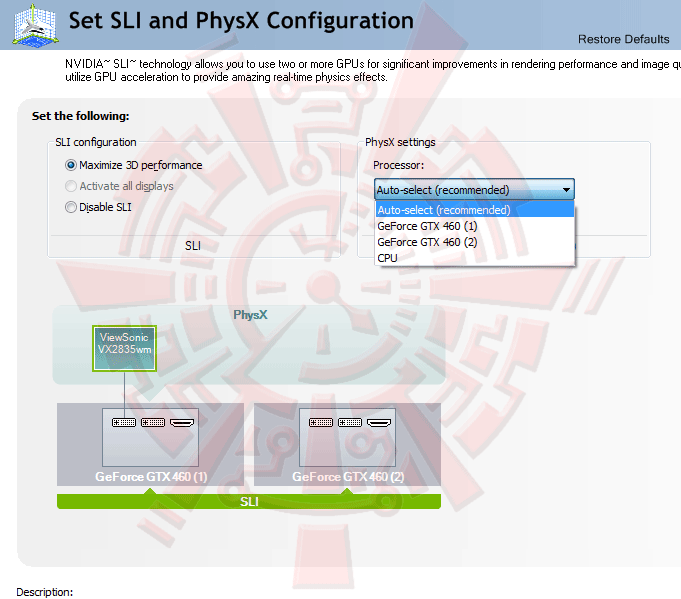Click second DVI port on GTX 460 (1)
The height and width of the screenshot is (599, 681).
click(x=153, y=422)
